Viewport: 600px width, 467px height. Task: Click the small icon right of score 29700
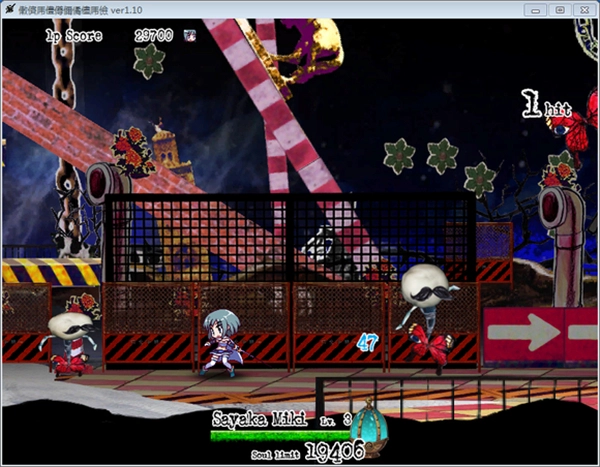[x=190, y=35]
